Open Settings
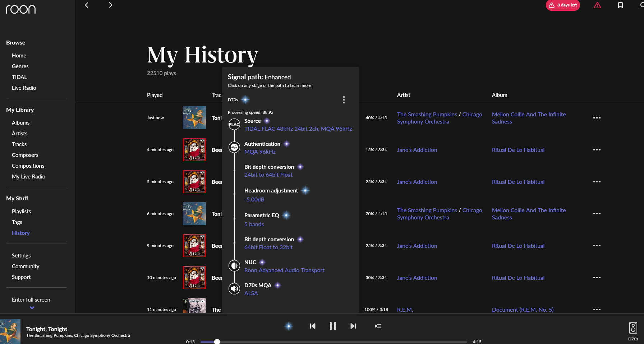 21,256
